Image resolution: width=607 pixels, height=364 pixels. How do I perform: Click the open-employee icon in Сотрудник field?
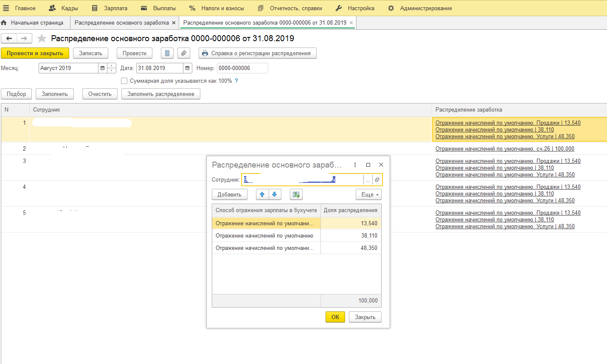(x=377, y=180)
